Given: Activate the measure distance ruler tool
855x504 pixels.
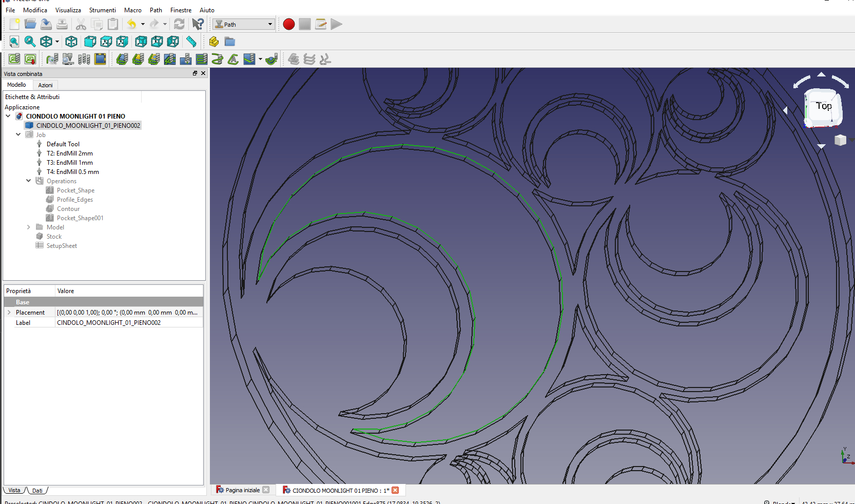Looking at the screenshot, I should [191, 42].
